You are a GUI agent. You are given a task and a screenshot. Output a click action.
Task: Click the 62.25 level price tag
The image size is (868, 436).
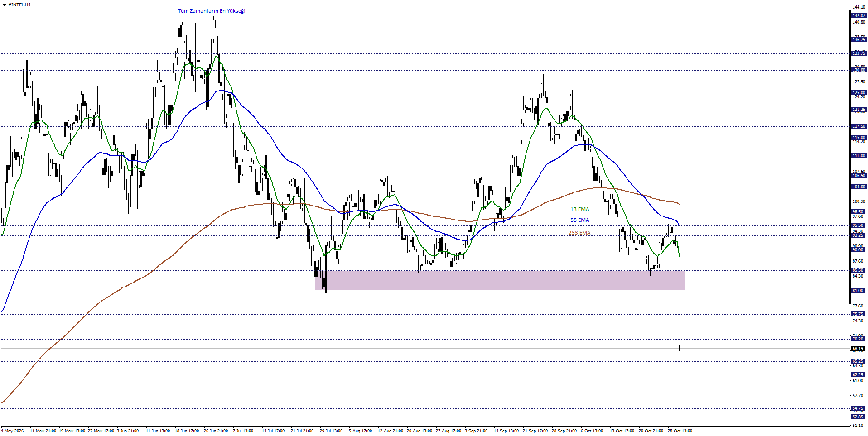pos(858,375)
